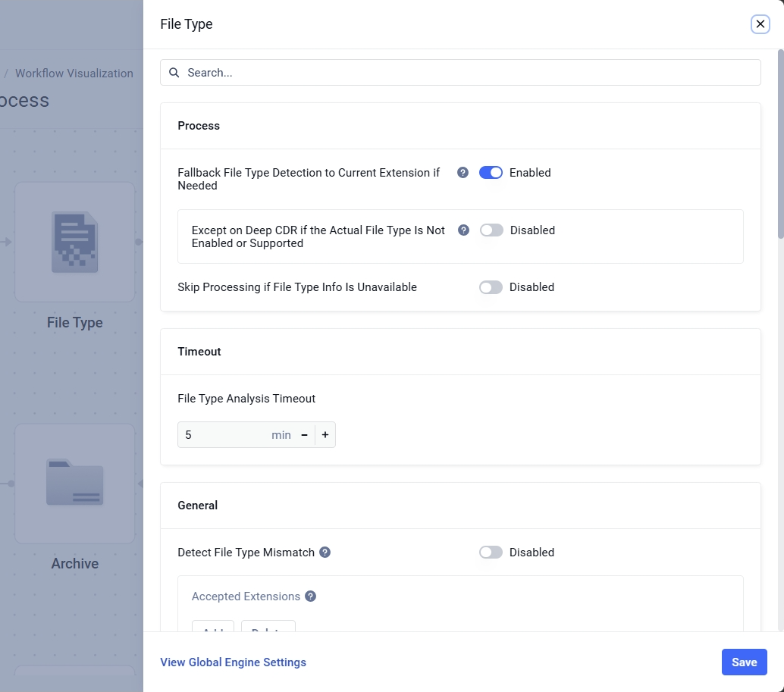Enable Detect File Type Mismatch toggle
The height and width of the screenshot is (692, 784).
coord(491,552)
